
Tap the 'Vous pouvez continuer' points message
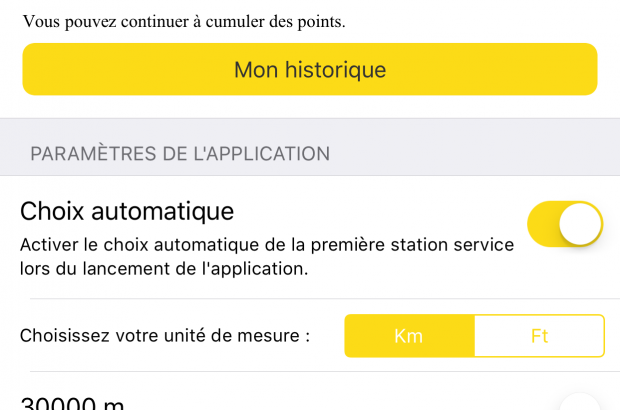(184, 21)
